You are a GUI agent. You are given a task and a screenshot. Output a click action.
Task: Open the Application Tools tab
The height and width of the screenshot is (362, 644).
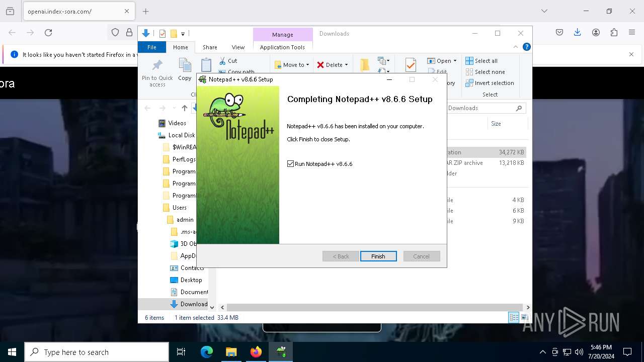[282, 47]
